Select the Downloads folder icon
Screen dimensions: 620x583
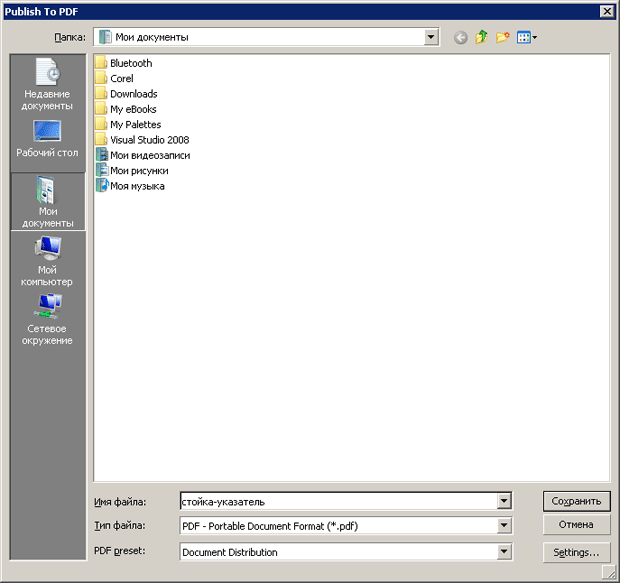point(101,94)
